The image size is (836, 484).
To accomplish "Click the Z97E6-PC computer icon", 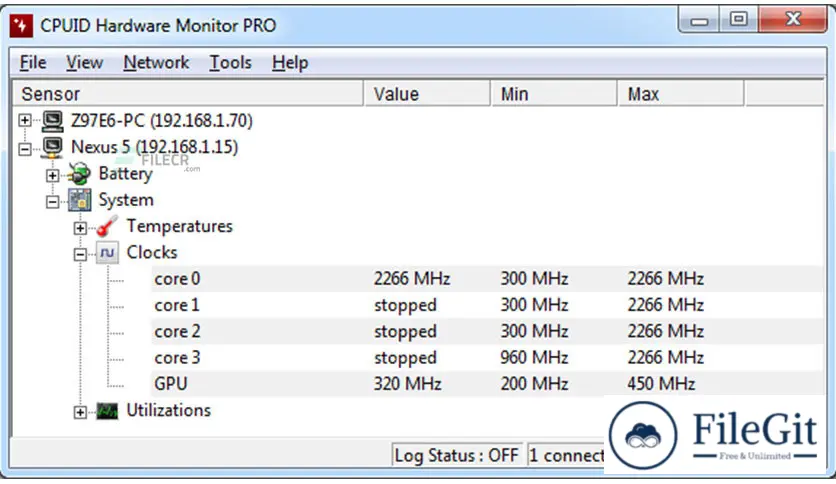I will coord(52,121).
